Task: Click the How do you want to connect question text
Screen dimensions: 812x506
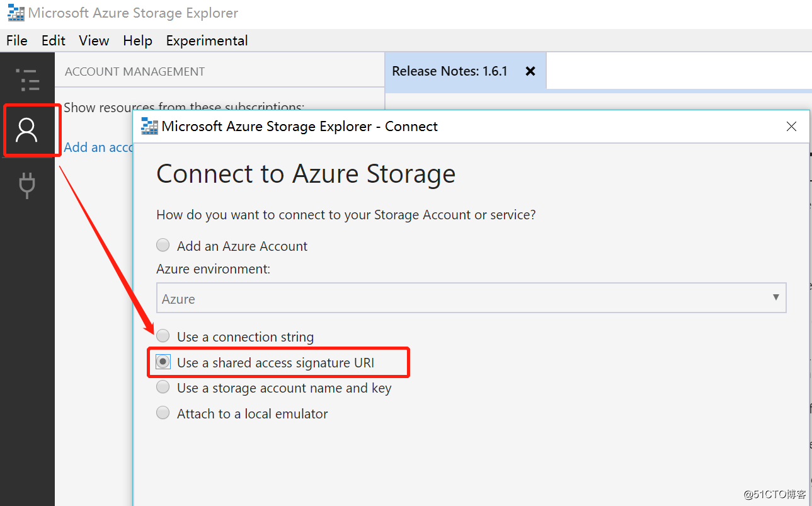Action: tap(346, 215)
